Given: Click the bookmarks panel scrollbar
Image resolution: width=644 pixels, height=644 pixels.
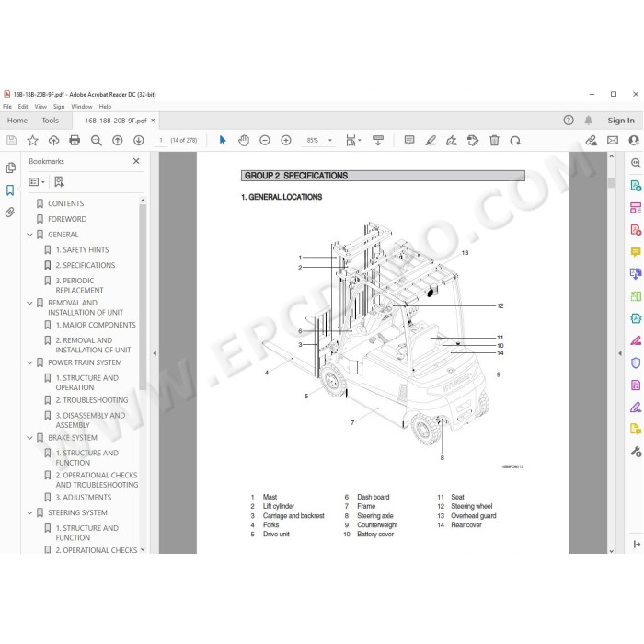Looking at the screenshot, I should pyautogui.click(x=143, y=296).
